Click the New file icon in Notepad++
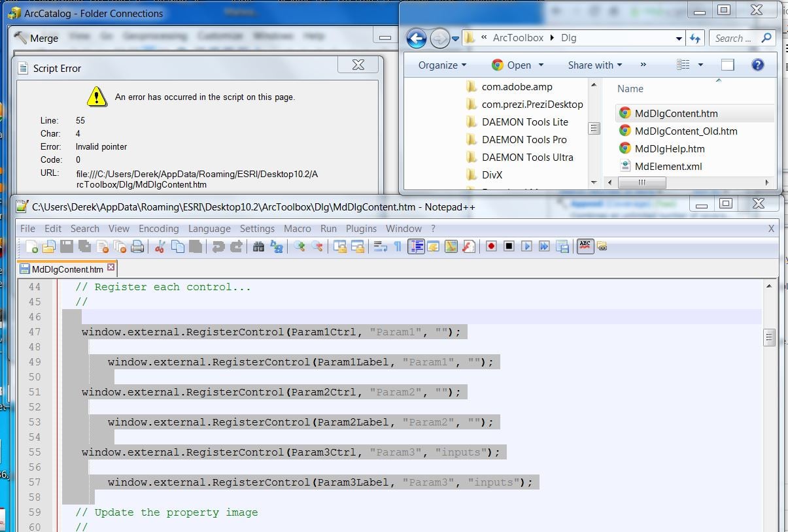 [32, 246]
